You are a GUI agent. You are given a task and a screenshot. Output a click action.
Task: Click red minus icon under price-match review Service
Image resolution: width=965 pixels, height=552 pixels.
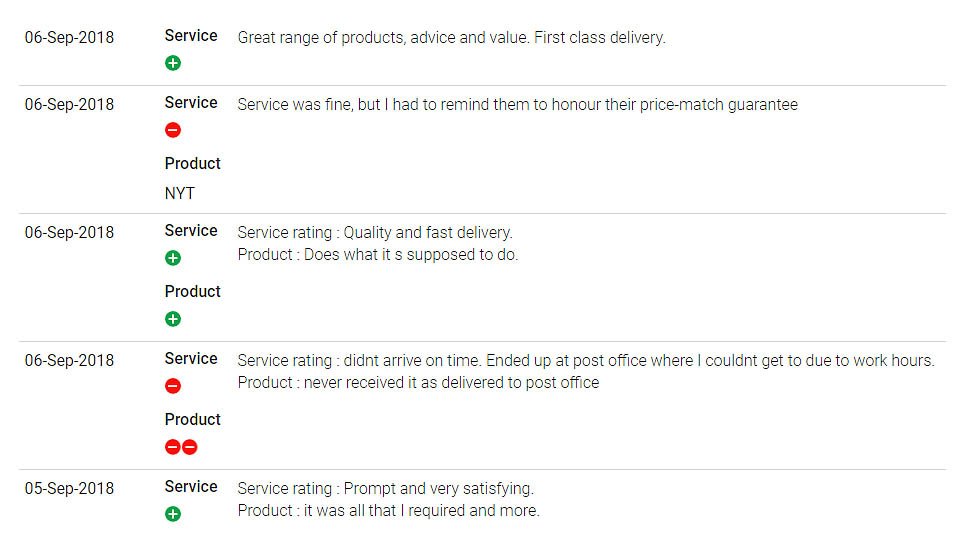pos(173,130)
